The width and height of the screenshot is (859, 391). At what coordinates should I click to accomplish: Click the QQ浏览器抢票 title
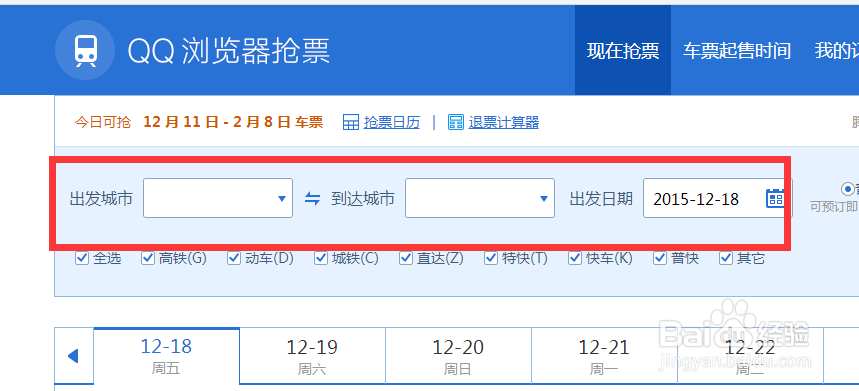click(x=228, y=50)
